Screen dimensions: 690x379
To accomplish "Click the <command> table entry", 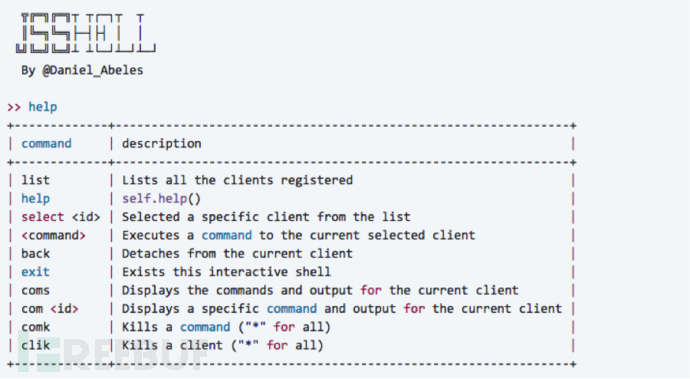I will click(x=53, y=235).
